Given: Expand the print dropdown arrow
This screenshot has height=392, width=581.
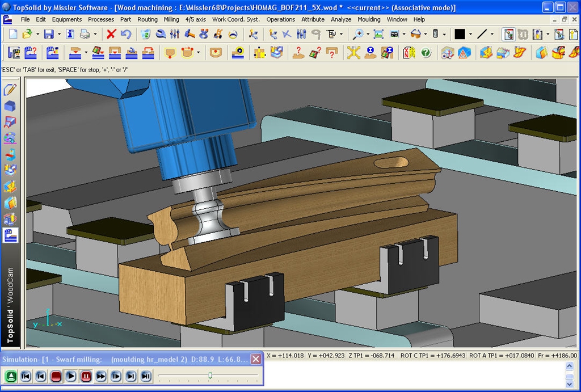Looking at the screenshot, I should tap(95, 35).
